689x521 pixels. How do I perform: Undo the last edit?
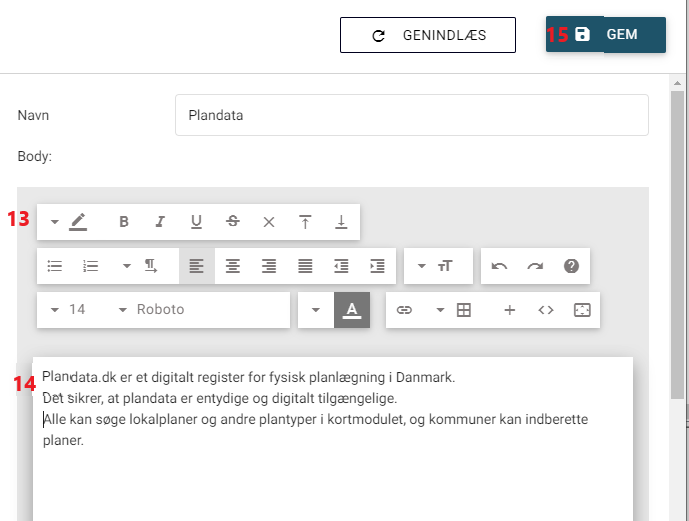point(500,266)
